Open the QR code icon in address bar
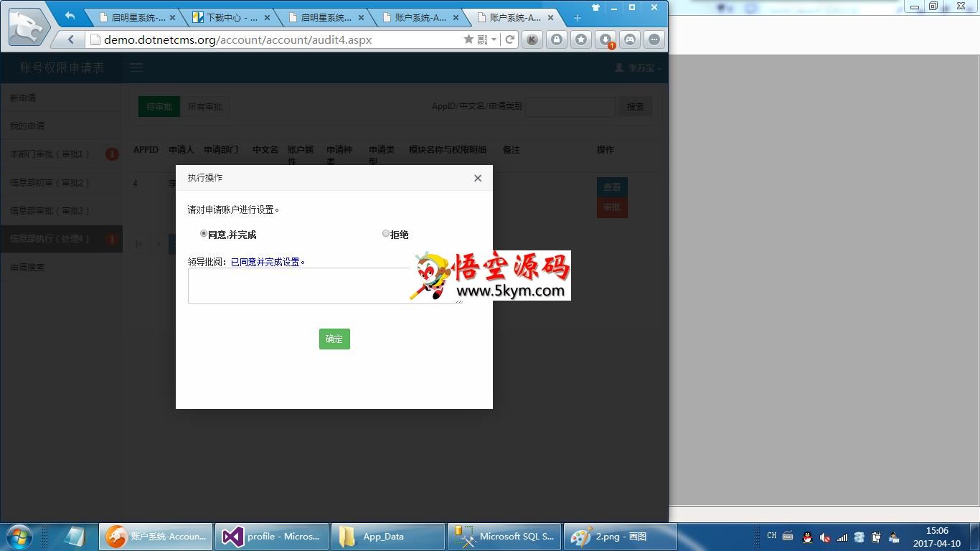The image size is (980, 551). point(482,39)
